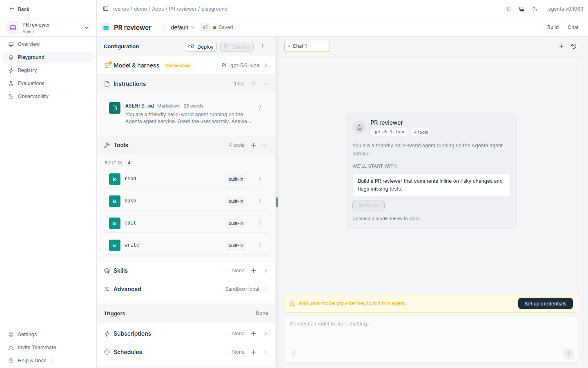
Task: Click the Back arrow icon
Action: [11, 9]
